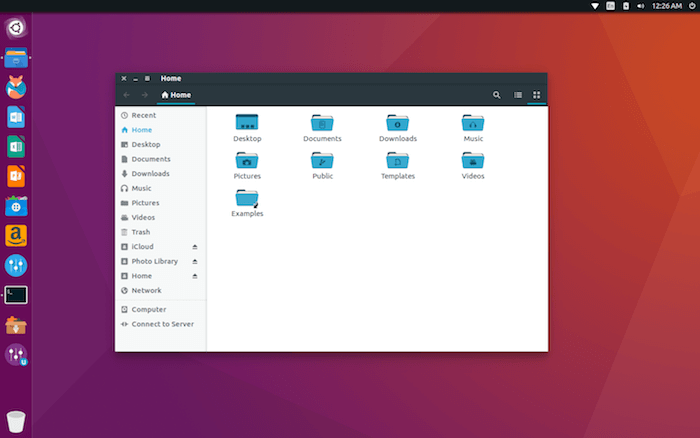Image resolution: width=700 pixels, height=438 pixels.
Task: Open Trash bin in the dock
Action: pyautogui.click(x=16, y=421)
